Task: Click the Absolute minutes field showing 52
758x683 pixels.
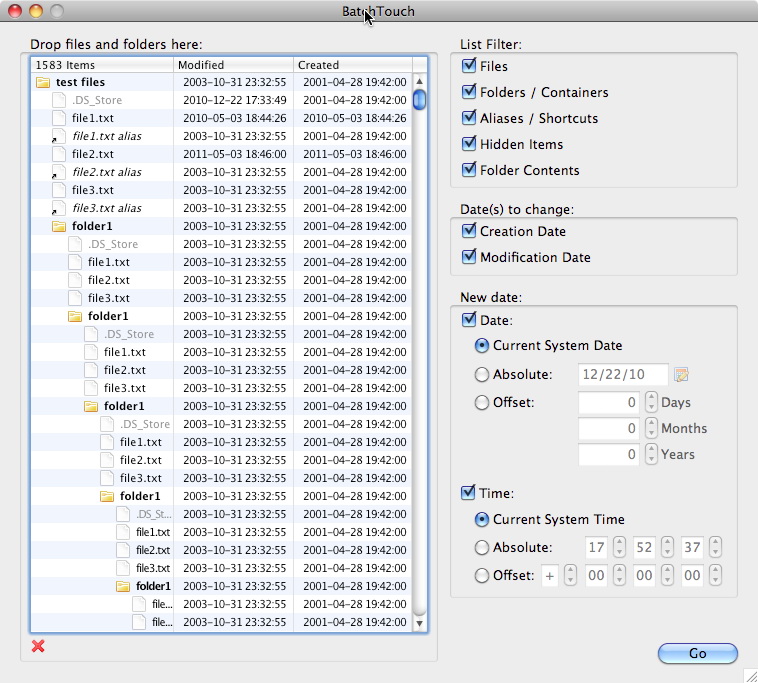Action: (x=644, y=548)
